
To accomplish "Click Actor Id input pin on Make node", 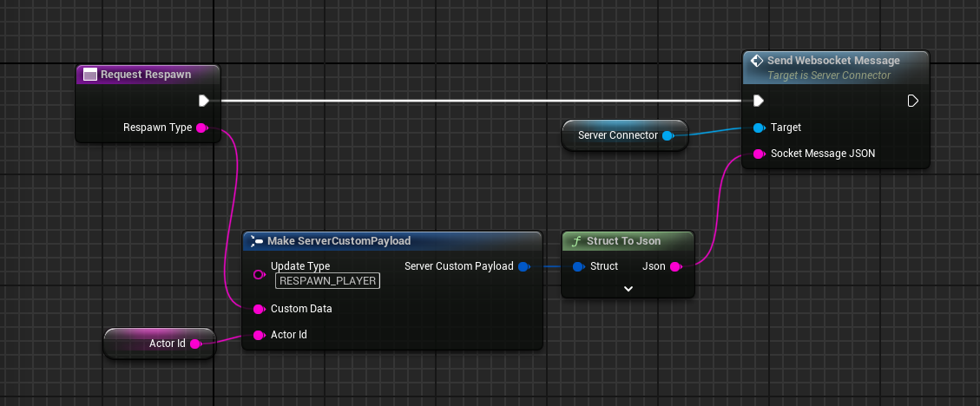I will (259, 336).
